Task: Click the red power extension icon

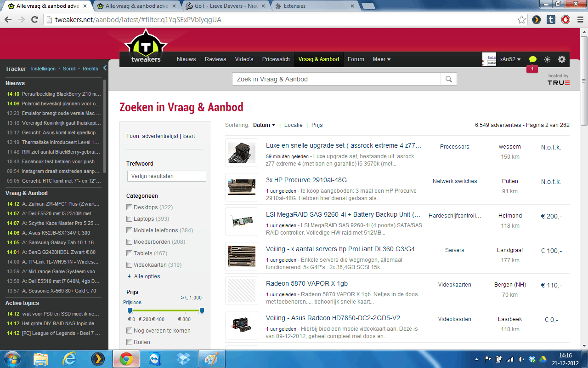Action: 566,20
